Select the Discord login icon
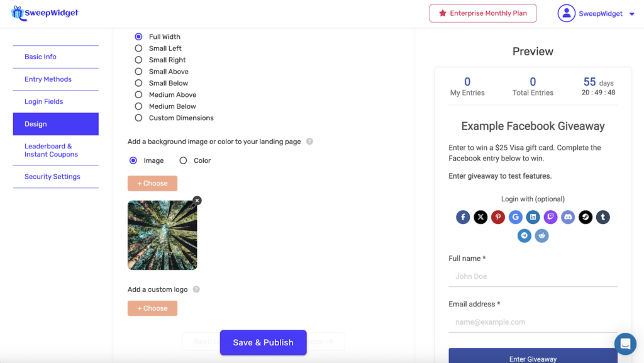Screen dimensions: 644x363 [x=568, y=217]
